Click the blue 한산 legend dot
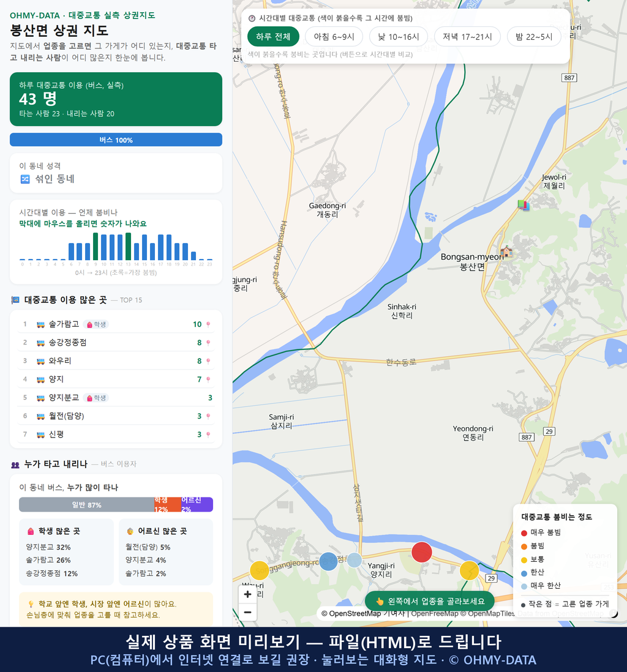 click(x=524, y=573)
